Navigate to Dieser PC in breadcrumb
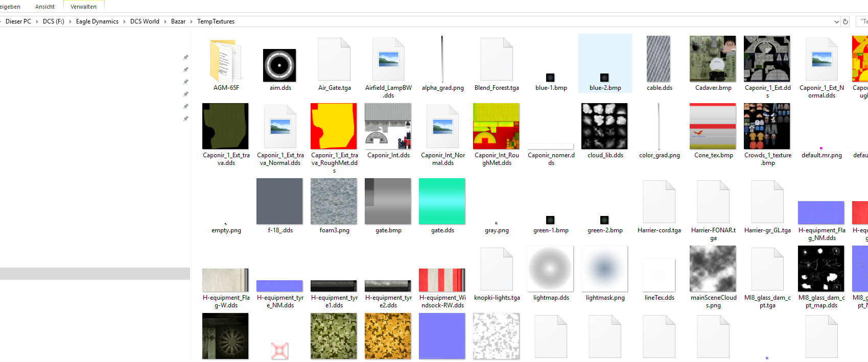This screenshot has width=868, height=362. click(18, 21)
